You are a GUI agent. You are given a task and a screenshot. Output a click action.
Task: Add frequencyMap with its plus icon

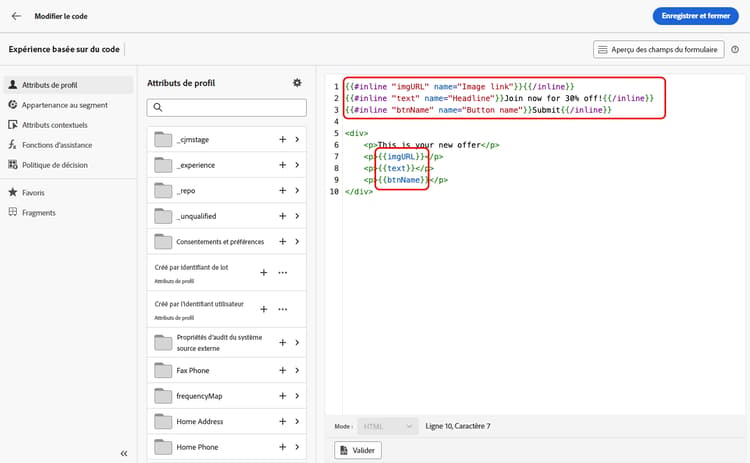[x=283, y=396]
